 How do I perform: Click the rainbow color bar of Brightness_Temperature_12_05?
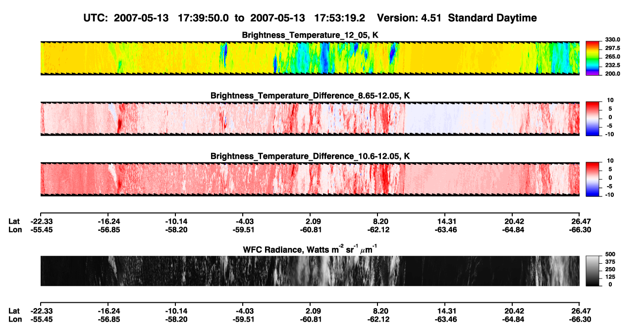pyautogui.click(x=592, y=58)
